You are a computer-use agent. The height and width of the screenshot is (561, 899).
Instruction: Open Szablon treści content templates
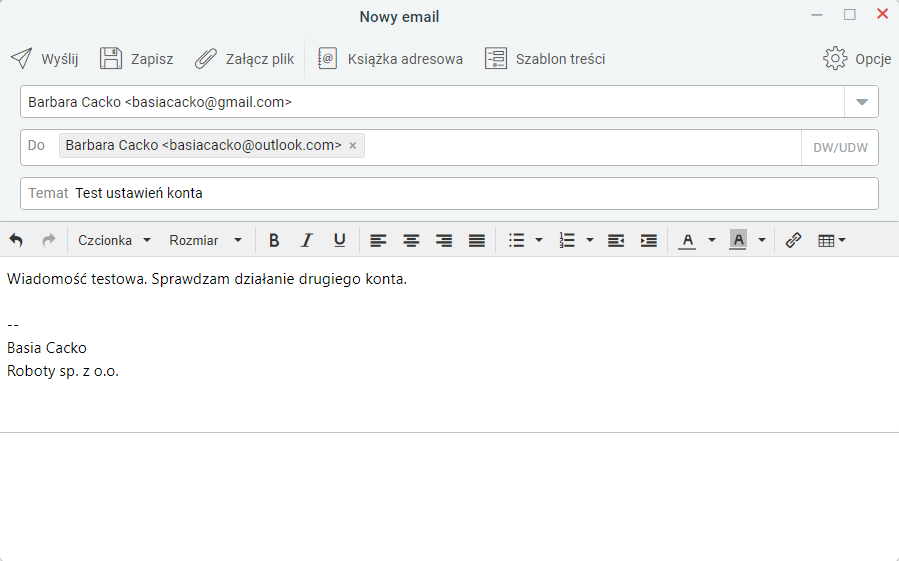545,59
